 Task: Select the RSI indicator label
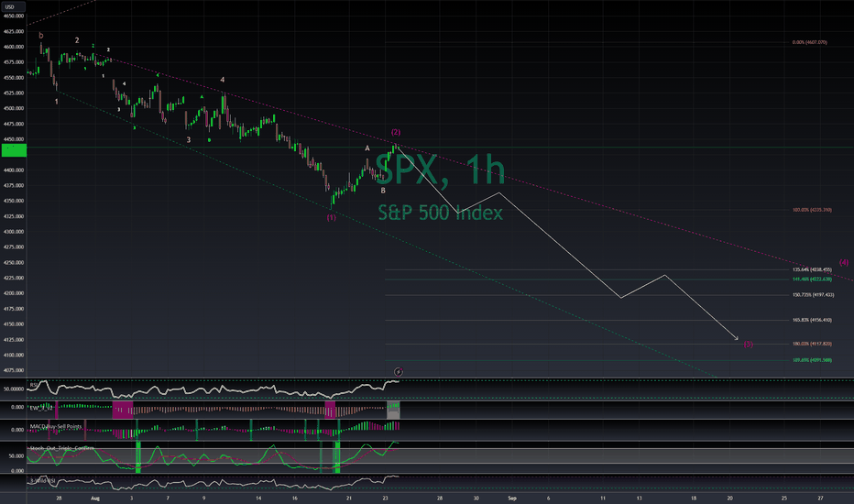click(x=34, y=385)
